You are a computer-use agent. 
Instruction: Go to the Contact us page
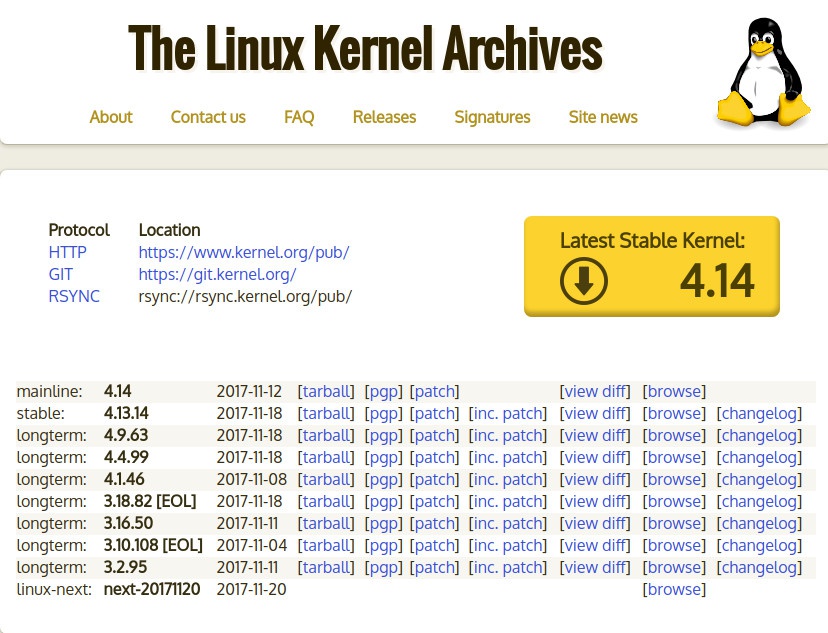point(208,117)
